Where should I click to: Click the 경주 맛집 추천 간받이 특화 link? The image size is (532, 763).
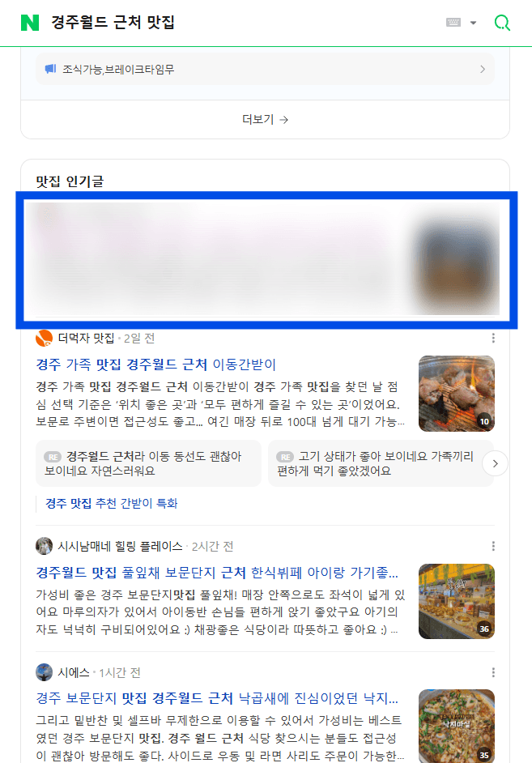(x=112, y=504)
